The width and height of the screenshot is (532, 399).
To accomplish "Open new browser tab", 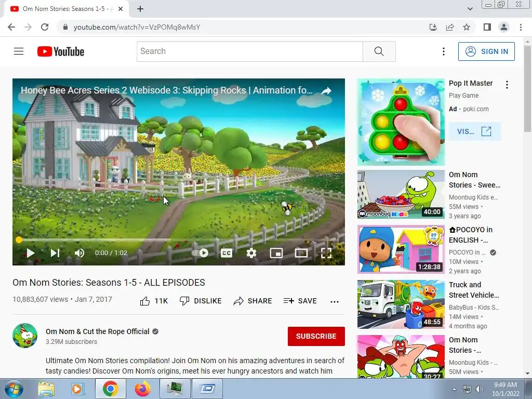I will (140, 9).
